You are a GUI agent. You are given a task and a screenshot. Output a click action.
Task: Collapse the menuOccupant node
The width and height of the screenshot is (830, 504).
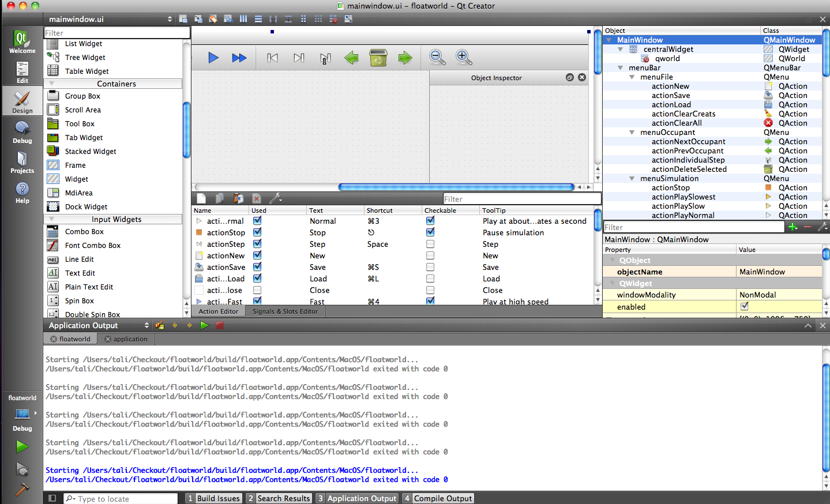tap(632, 132)
